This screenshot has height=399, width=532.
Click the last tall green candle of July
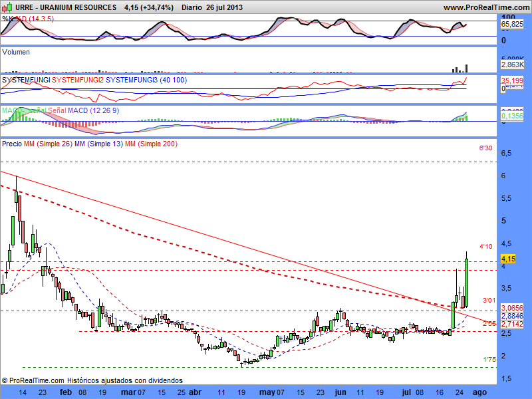(x=467, y=282)
